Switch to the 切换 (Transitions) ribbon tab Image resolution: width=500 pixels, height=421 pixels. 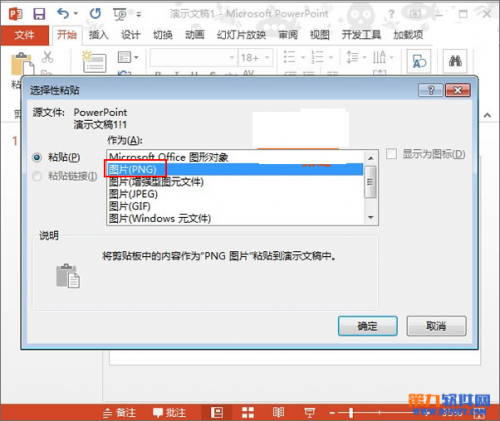point(162,35)
